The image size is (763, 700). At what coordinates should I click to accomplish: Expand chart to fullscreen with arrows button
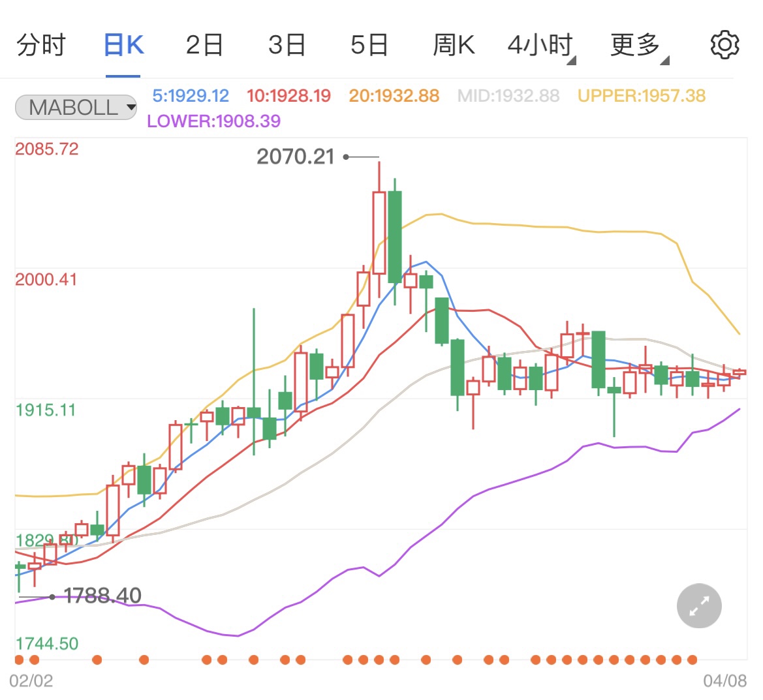coord(699,605)
